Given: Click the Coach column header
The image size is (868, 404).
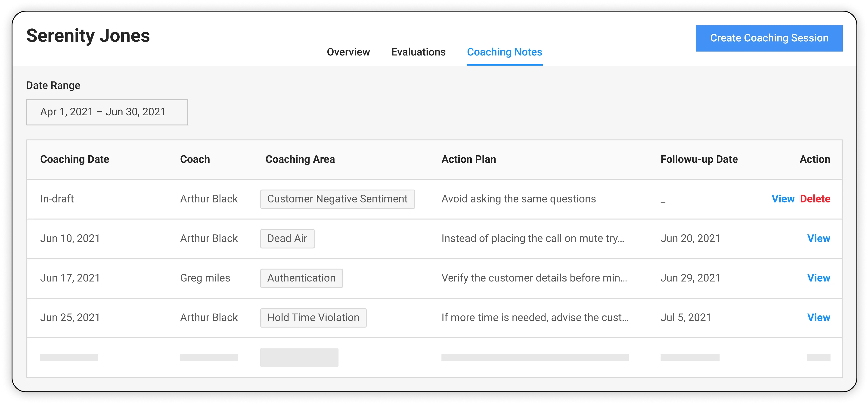Looking at the screenshot, I should (x=195, y=159).
